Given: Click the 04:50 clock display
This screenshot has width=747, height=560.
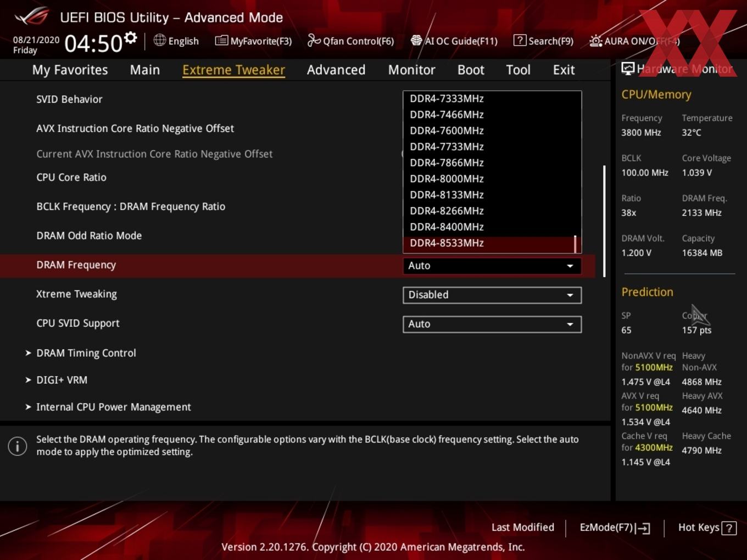Looking at the screenshot, I should click(93, 43).
